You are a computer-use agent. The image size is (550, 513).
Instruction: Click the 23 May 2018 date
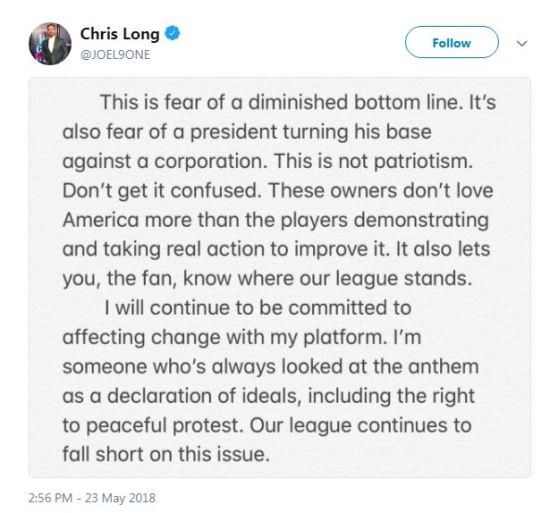(120, 498)
